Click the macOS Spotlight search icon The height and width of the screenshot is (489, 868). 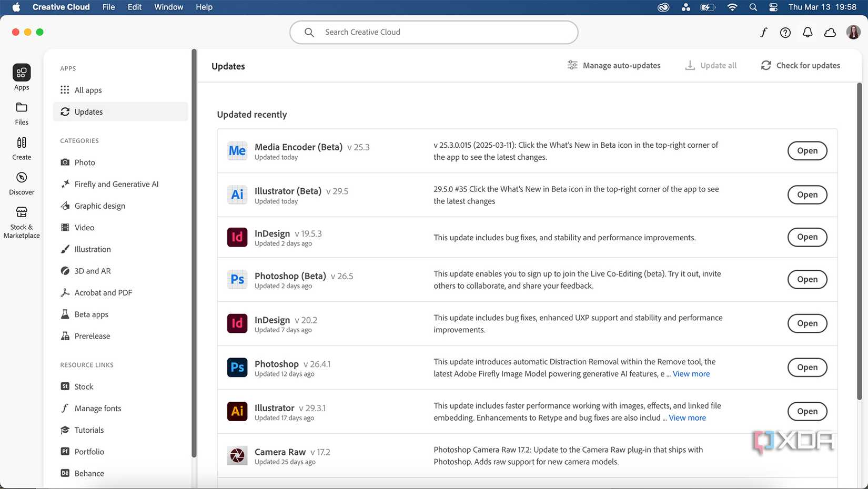(x=753, y=7)
